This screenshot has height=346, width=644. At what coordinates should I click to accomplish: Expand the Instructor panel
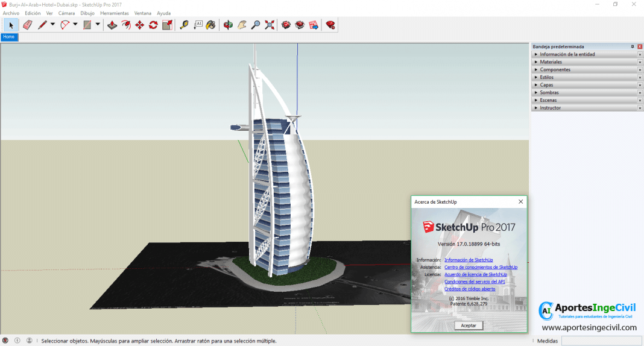(x=587, y=108)
